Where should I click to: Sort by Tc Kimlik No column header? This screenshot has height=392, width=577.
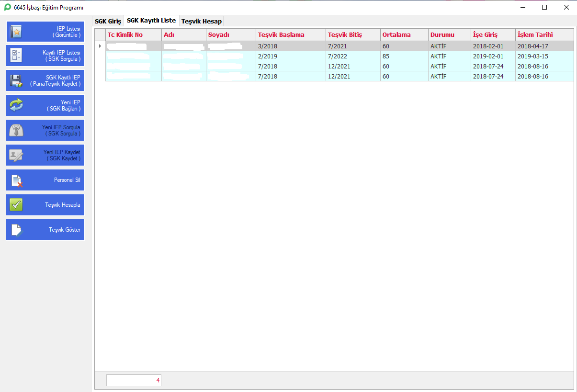coord(134,35)
